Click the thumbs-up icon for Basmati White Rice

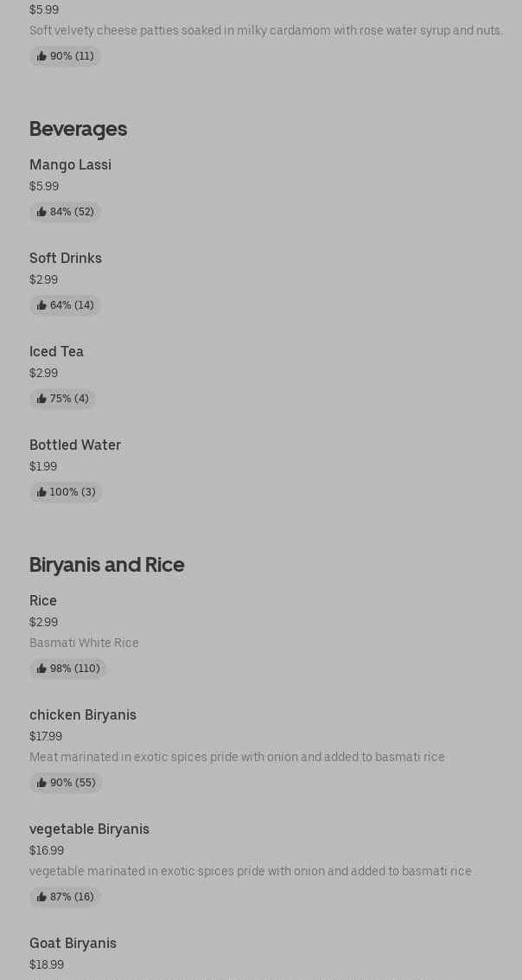coord(41,669)
